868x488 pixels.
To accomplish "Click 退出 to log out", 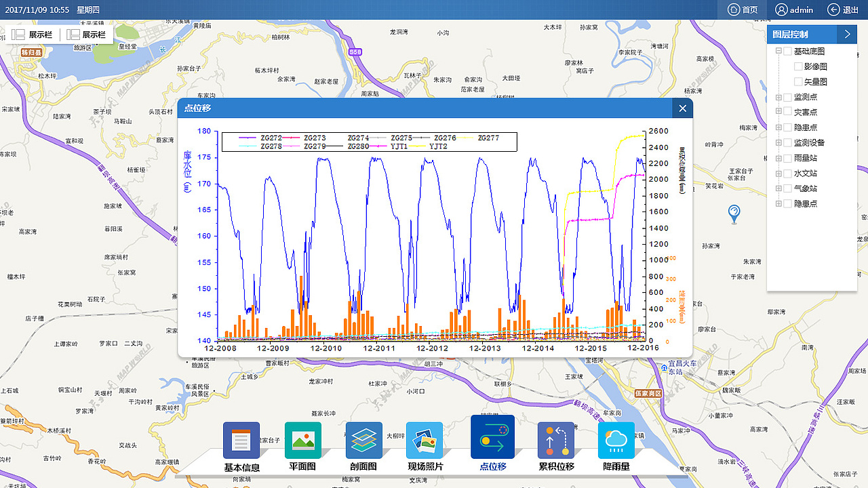I will coord(843,9).
